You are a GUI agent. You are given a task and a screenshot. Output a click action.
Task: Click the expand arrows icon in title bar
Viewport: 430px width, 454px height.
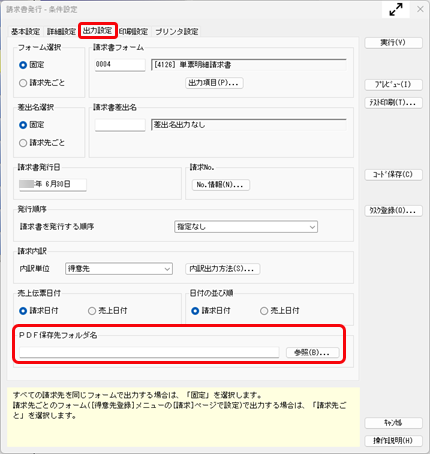[396, 10]
